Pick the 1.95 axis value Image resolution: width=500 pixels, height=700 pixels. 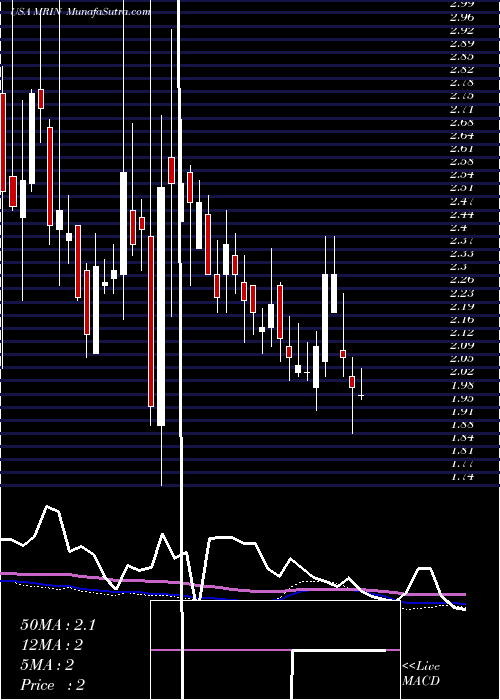[x=462, y=398]
